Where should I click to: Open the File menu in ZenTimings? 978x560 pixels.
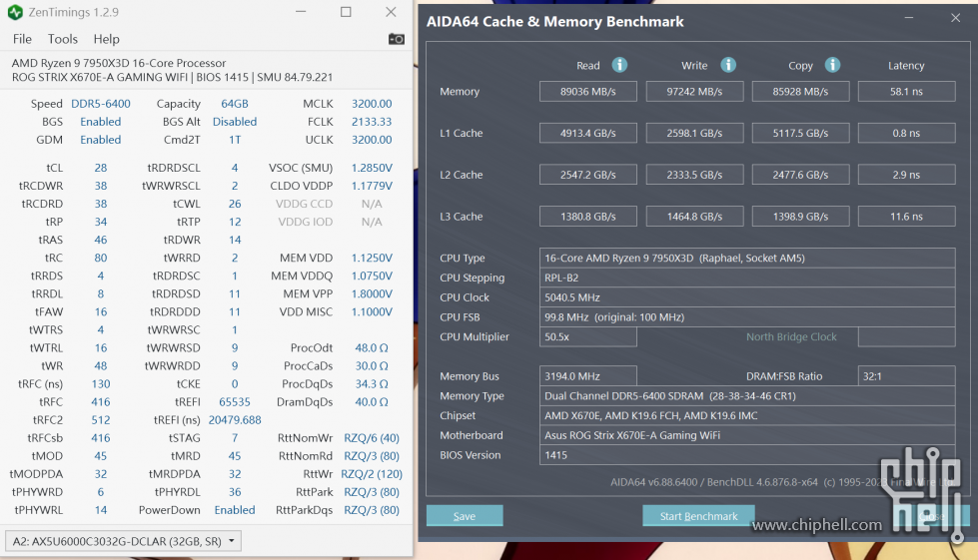22,39
